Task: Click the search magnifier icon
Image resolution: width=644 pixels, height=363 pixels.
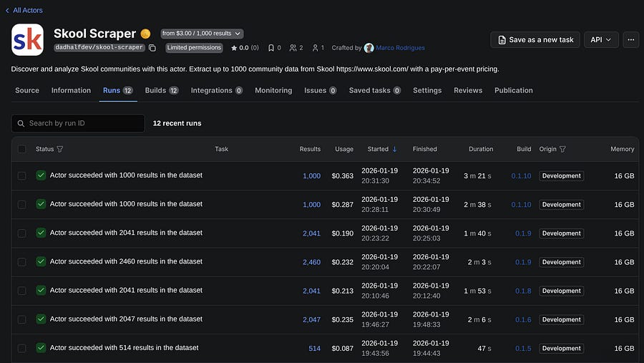Action: click(21, 123)
